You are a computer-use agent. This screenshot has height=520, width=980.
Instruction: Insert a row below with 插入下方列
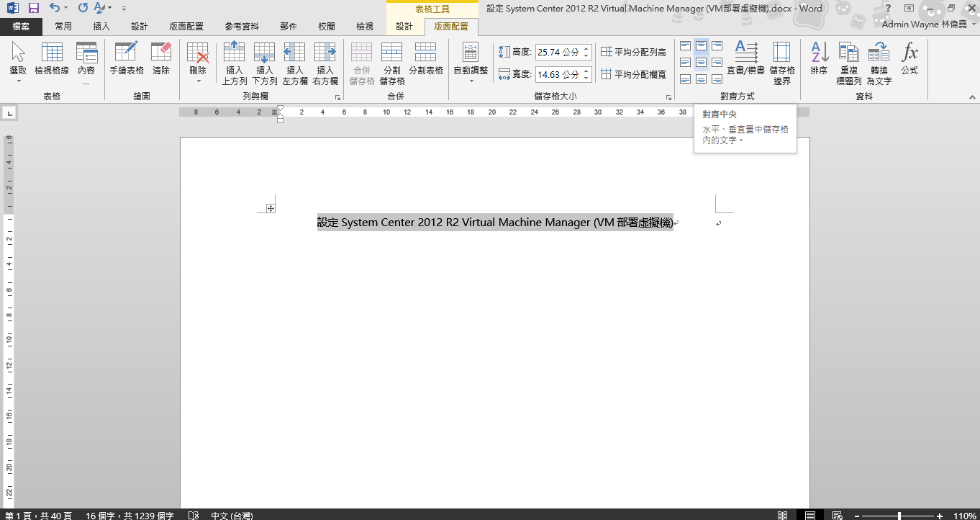tap(265, 63)
